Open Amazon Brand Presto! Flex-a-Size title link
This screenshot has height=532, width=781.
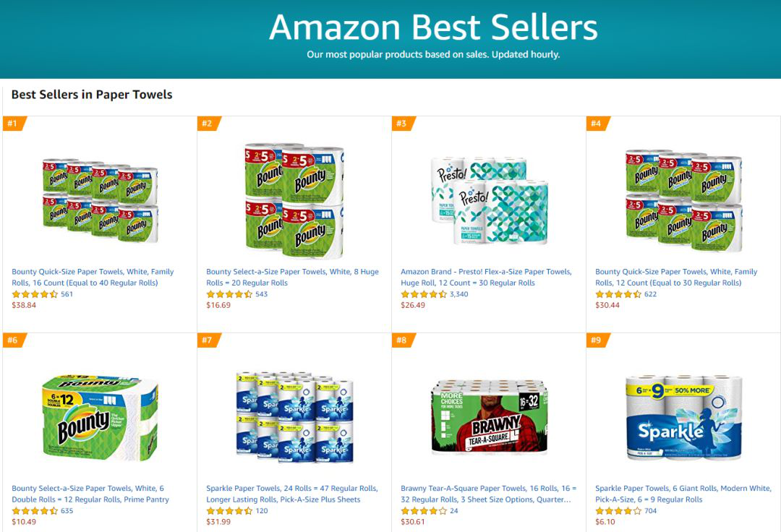click(486, 277)
